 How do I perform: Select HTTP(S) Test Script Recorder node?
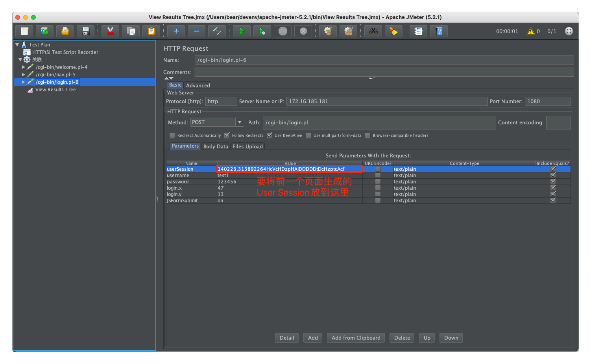coord(65,52)
